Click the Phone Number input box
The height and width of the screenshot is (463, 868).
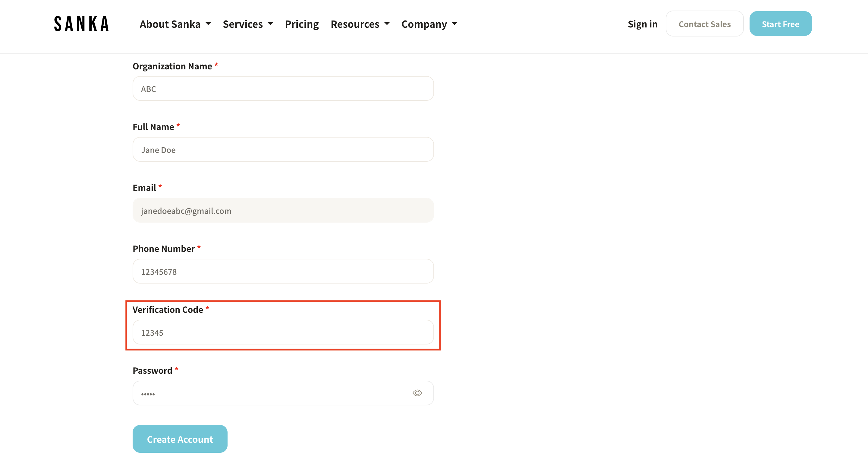click(x=283, y=271)
